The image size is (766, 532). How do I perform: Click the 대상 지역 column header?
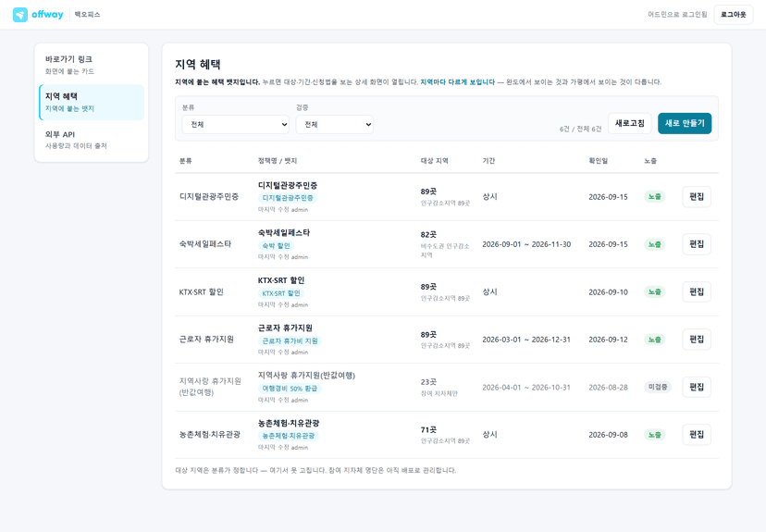[434, 161]
